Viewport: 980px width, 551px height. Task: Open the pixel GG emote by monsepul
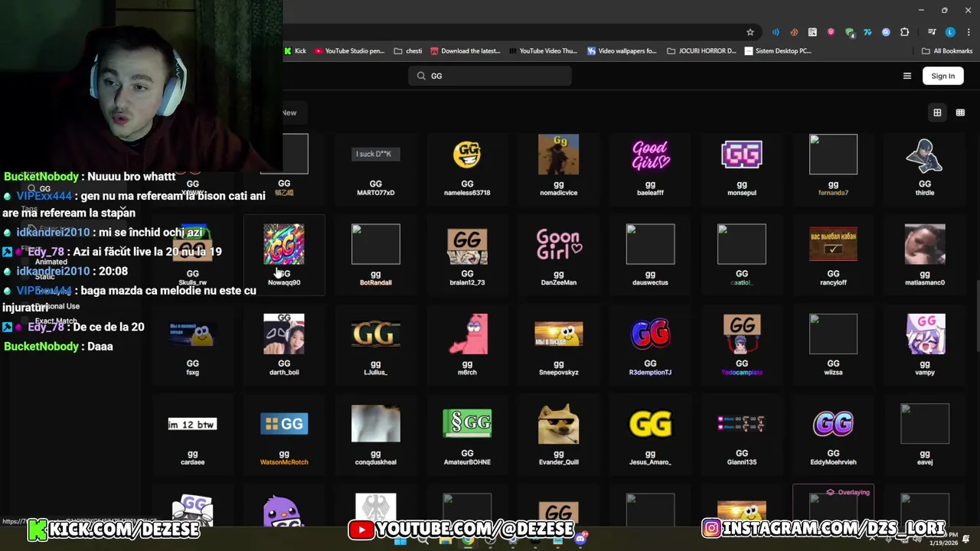741,155
